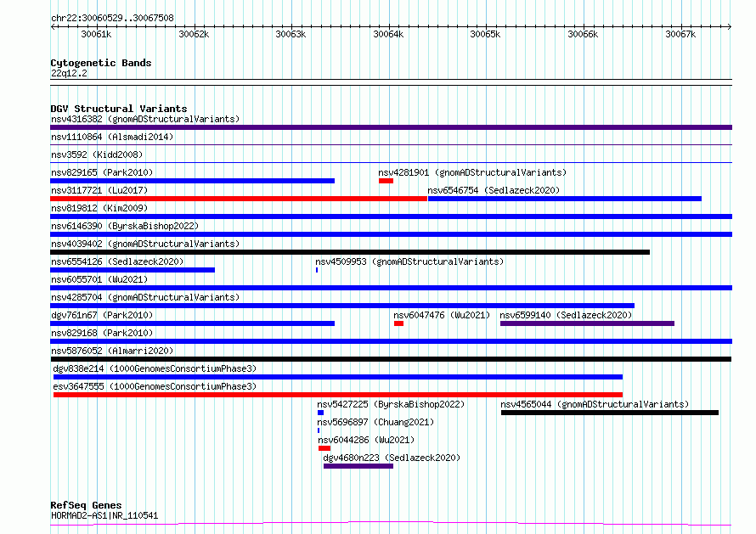Open dgv761n67 (Park2010) label
The image size is (756, 534).
pos(102,315)
